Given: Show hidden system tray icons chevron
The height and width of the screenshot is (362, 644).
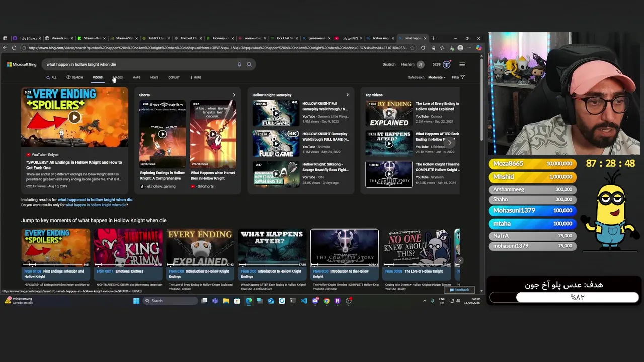Looking at the screenshot, I should coord(424,301).
